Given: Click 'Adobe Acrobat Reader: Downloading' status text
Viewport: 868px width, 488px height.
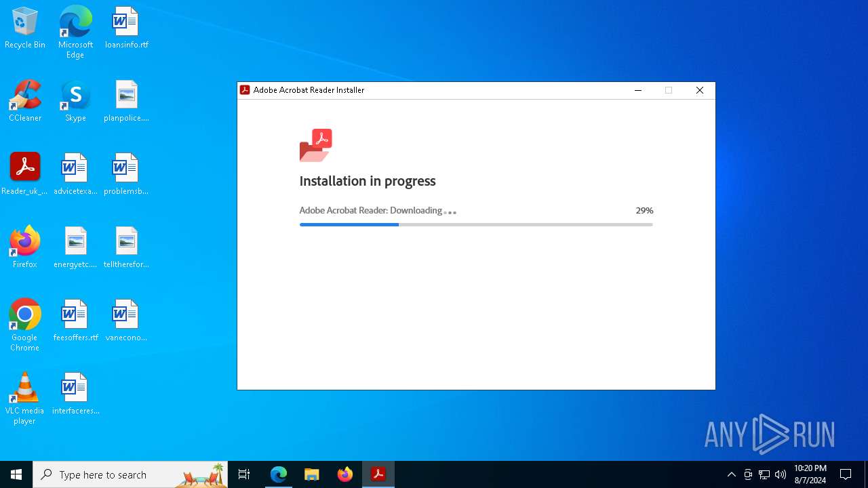Looking at the screenshot, I should tap(371, 211).
